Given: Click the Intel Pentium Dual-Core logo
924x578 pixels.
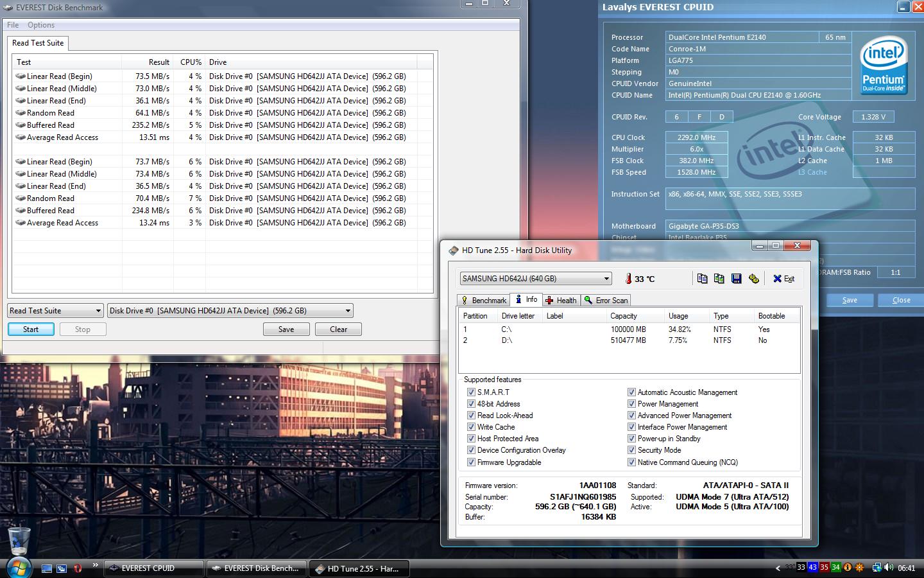Looking at the screenshot, I should 884,65.
